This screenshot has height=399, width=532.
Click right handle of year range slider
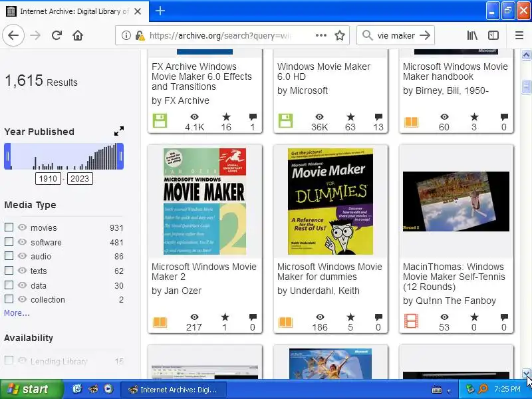point(120,156)
